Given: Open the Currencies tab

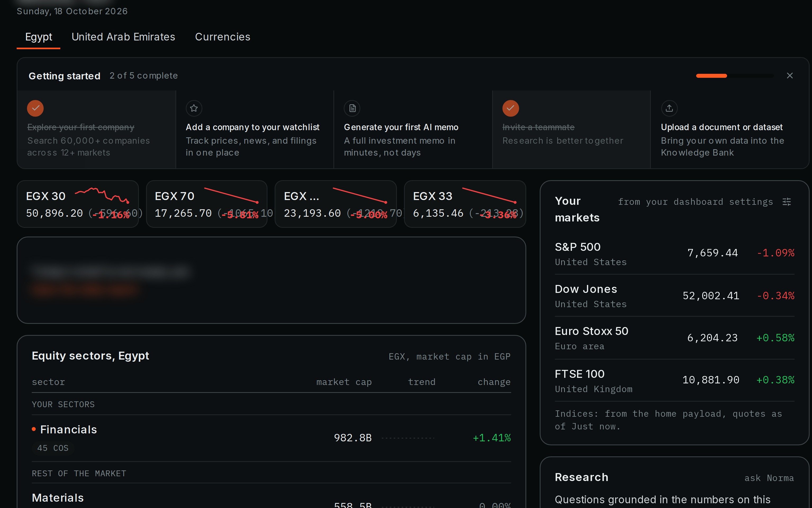Looking at the screenshot, I should pyautogui.click(x=223, y=37).
